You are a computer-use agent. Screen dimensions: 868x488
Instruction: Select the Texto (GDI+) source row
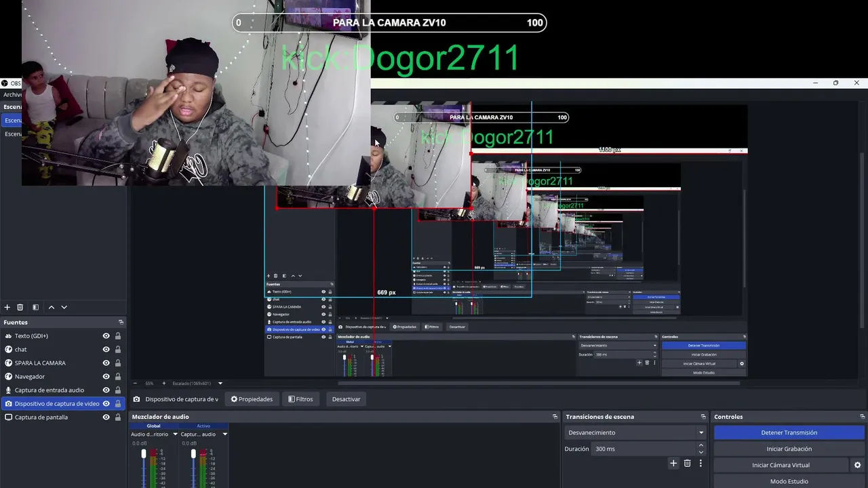[64, 335]
